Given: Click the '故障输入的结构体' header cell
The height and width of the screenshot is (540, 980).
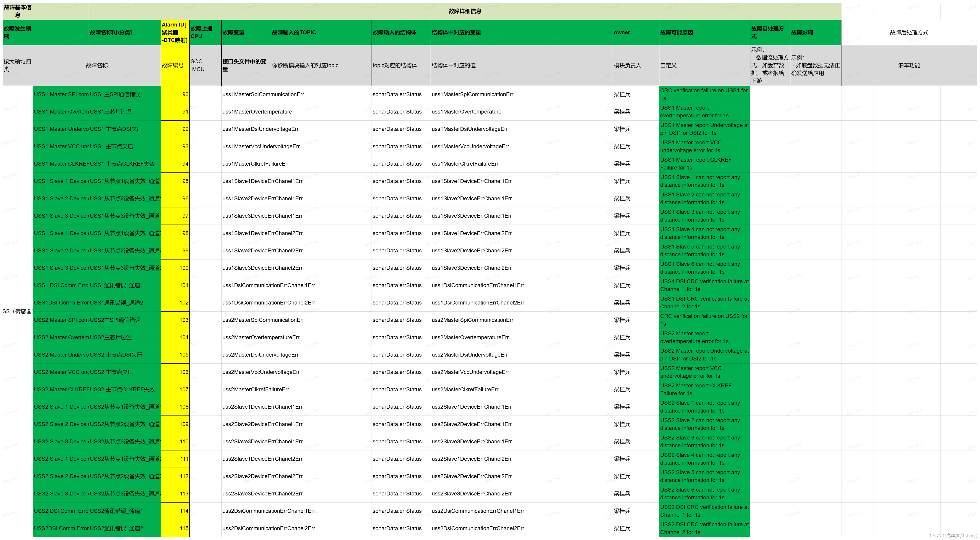Looking at the screenshot, I should (401, 33).
